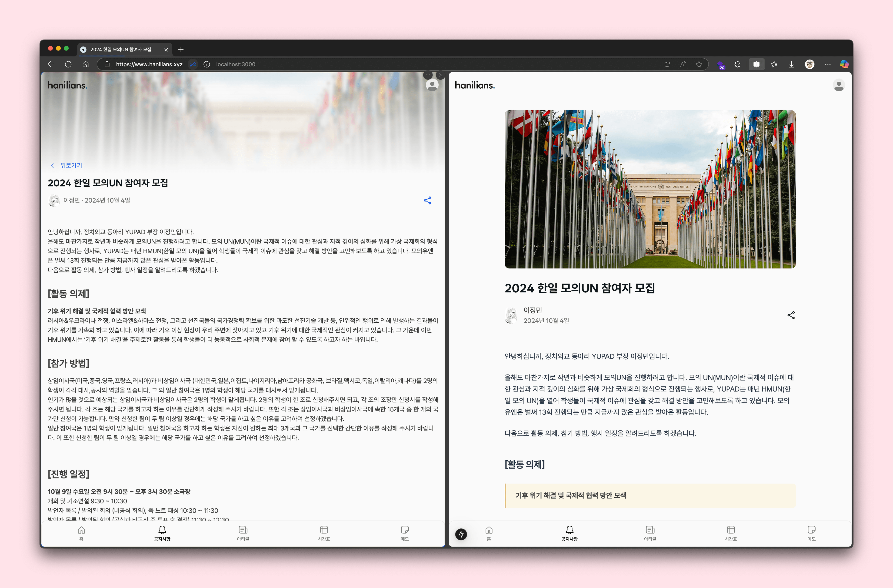Image resolution: width=893 pixels, height=588 pixels.
Task: Click the black share icon in right pane
Action: [791, 315]
